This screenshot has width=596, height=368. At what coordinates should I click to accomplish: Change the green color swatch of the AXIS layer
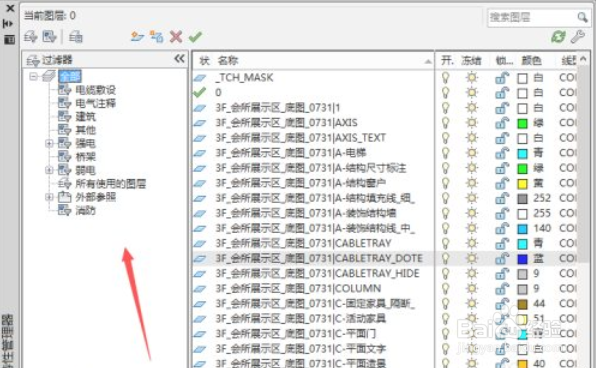pyautogui.click(x=523, y=124)
